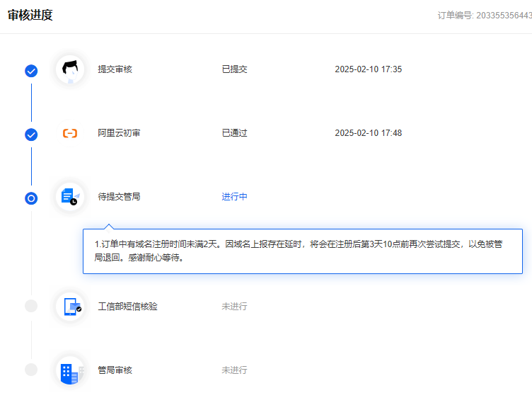Click the blue building icon for 管局审核
Screen dimensions: 532x410
point(70,370)
